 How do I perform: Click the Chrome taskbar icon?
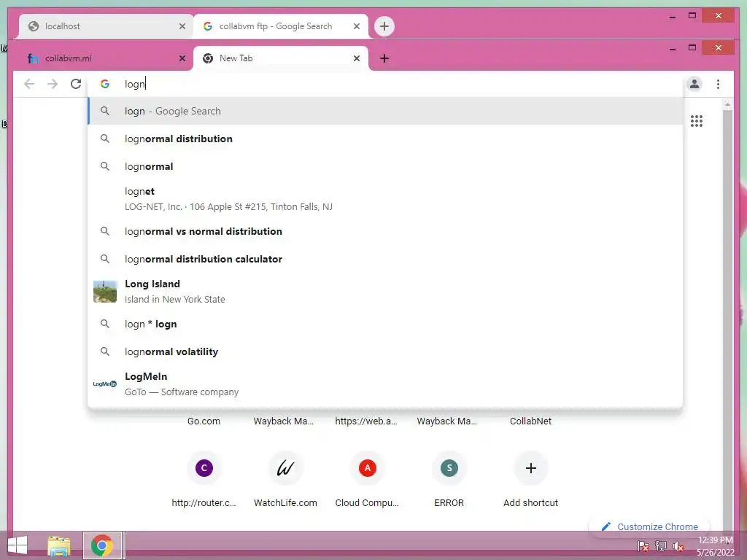point(102,545)
